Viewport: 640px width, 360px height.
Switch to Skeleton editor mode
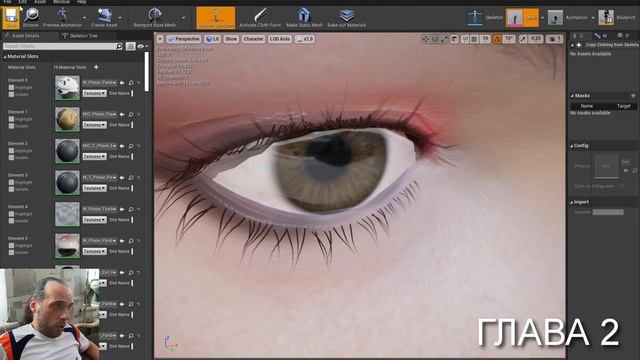click(484, 18)
